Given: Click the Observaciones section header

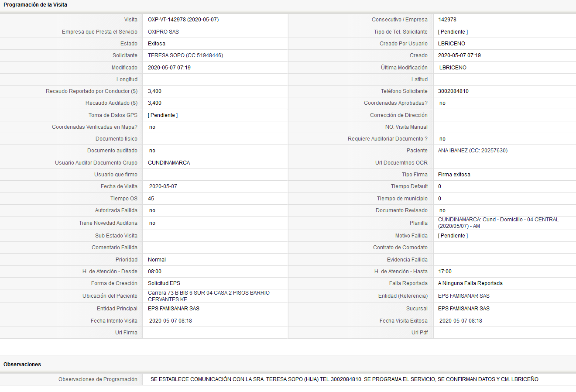Looking at the screenshot, I should click(22, 364).
